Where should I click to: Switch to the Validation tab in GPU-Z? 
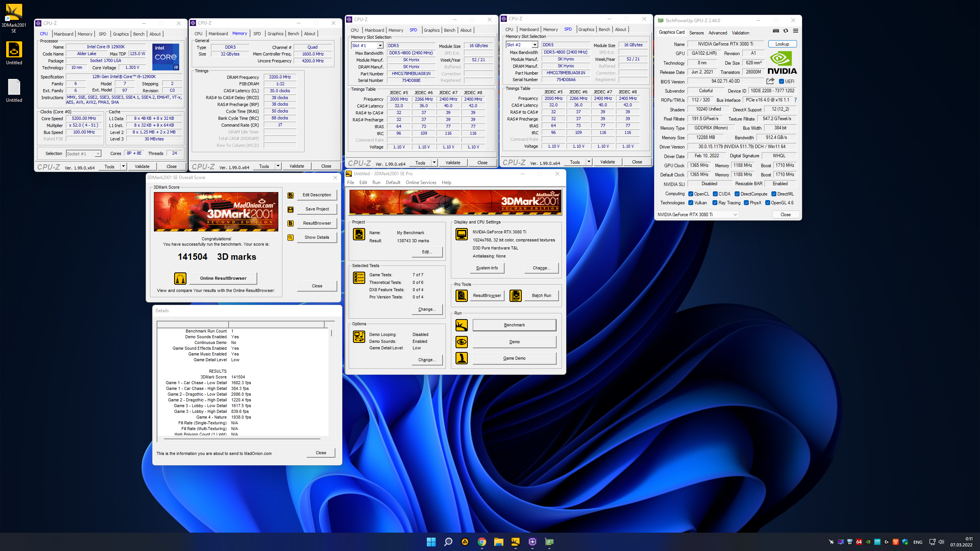click(x=740, y=33)
